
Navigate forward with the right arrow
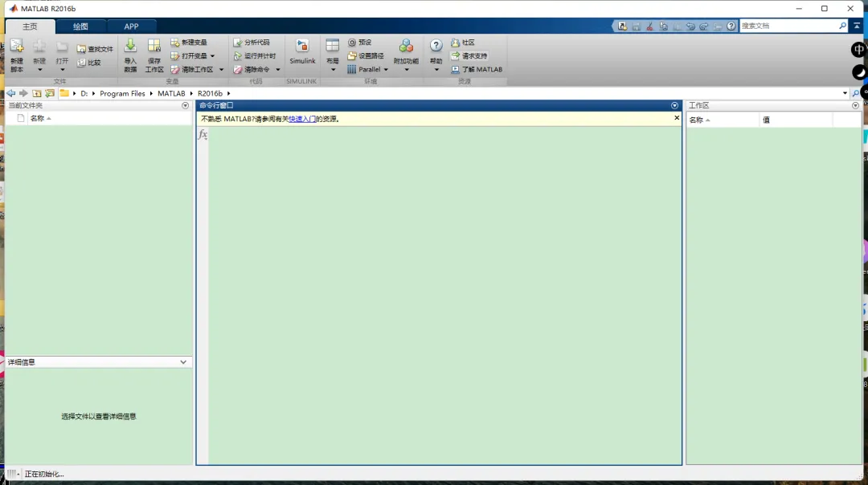tap(23, 93)
